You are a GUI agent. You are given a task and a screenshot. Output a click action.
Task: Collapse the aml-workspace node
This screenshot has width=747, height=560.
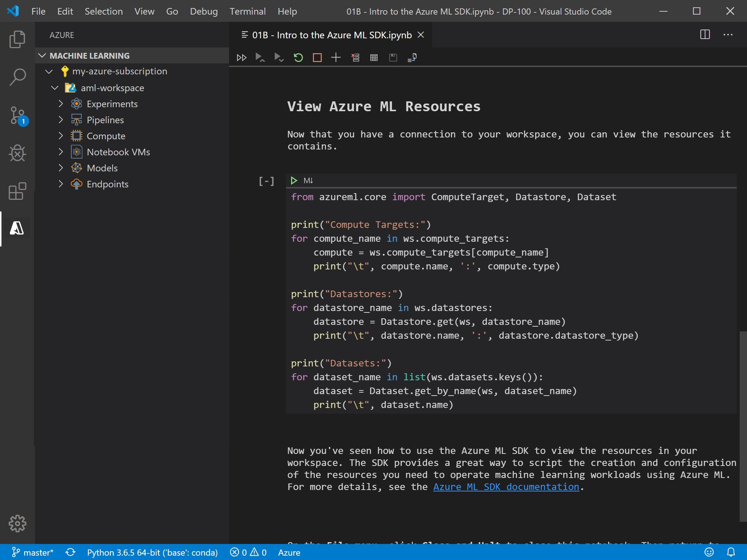click(x=55, y=88)
